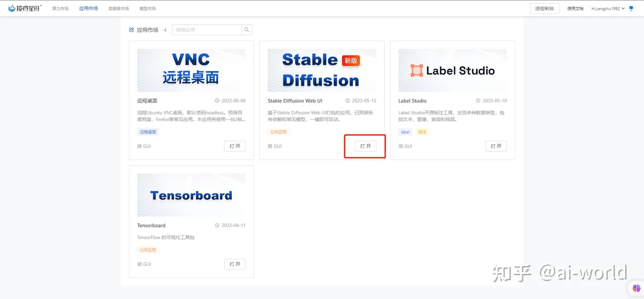Click the TensorFlow 的可视化工具包 description

(166, 237)
